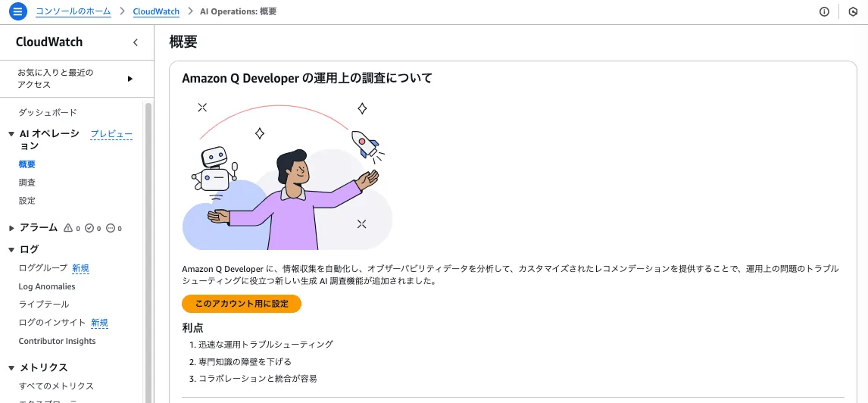Viewport: 868px width, 403px height.
Task: Open ロググループ in the sidebar
Action: coord(43,268)
